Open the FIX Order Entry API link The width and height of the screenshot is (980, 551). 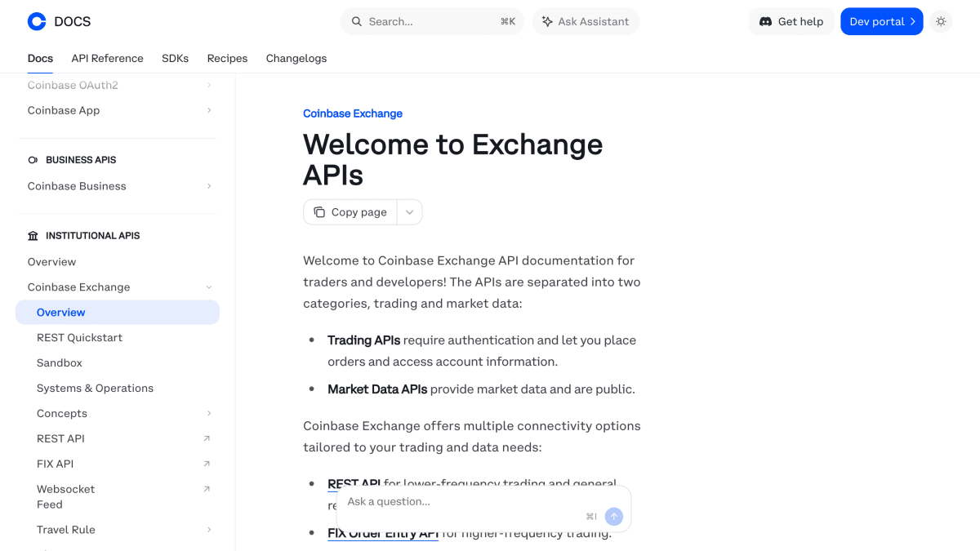[383, 533]
